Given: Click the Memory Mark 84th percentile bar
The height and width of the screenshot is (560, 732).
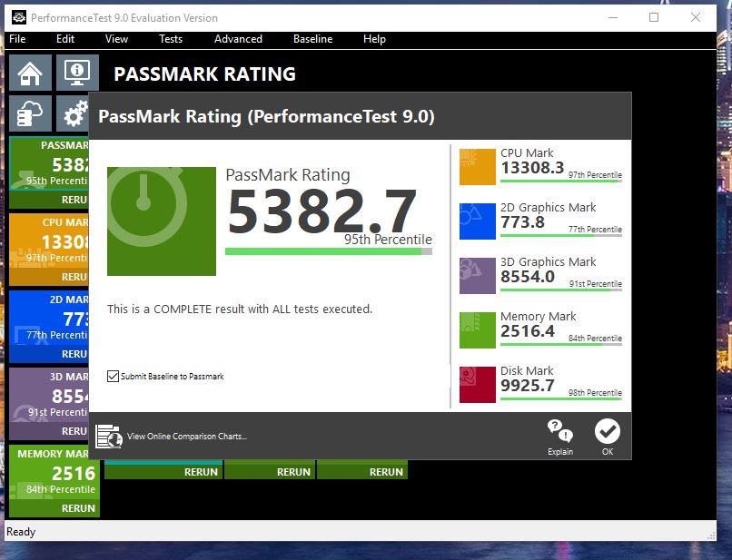Looking at the screenshot, I should [561, 344].
